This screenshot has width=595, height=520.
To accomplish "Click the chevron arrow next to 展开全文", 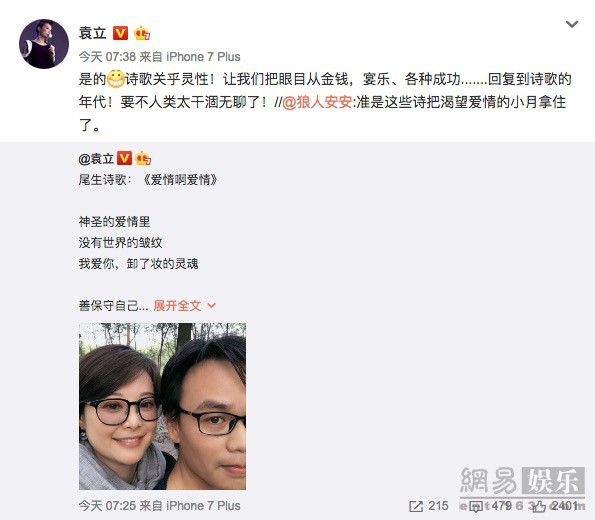I will click(212, 306).
